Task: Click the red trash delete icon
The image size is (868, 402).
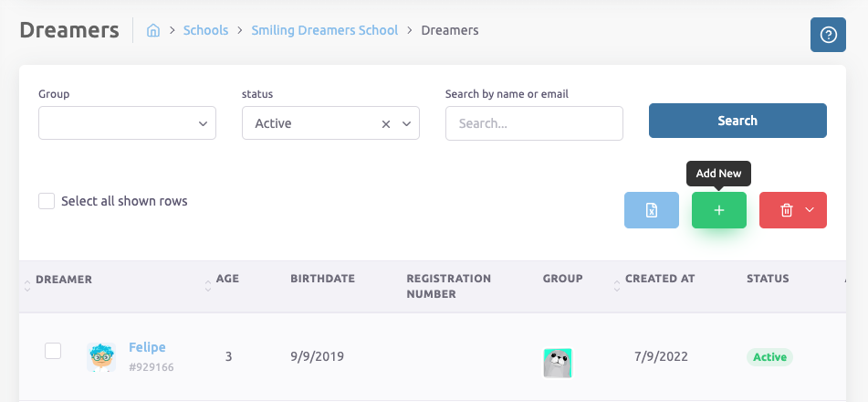Action: [x=786, y=210]
